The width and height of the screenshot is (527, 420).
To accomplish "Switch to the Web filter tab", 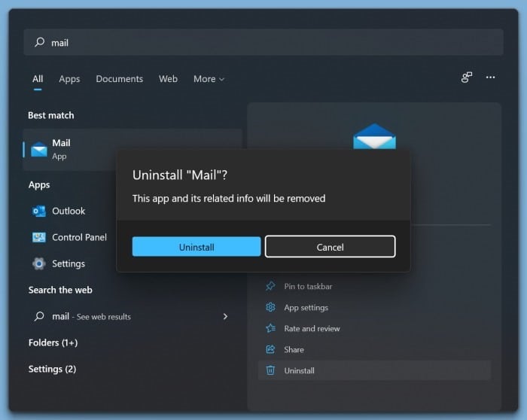I will 168,79.
